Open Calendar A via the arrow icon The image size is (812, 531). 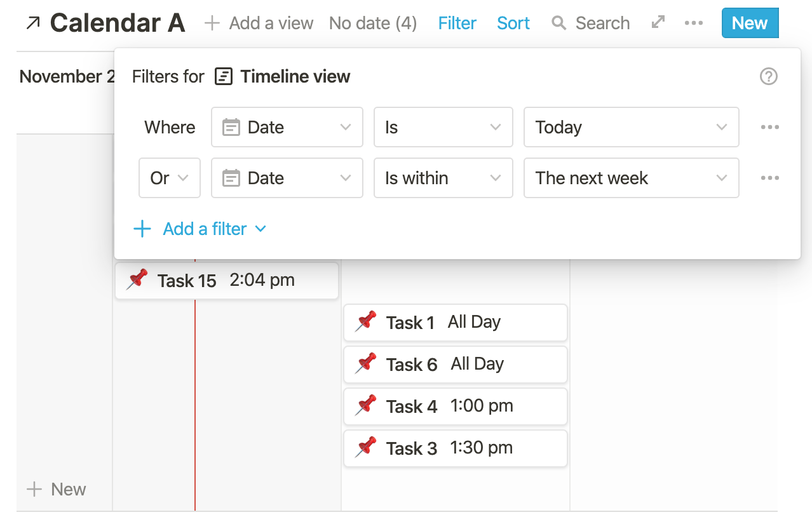[x=32, y=24]
